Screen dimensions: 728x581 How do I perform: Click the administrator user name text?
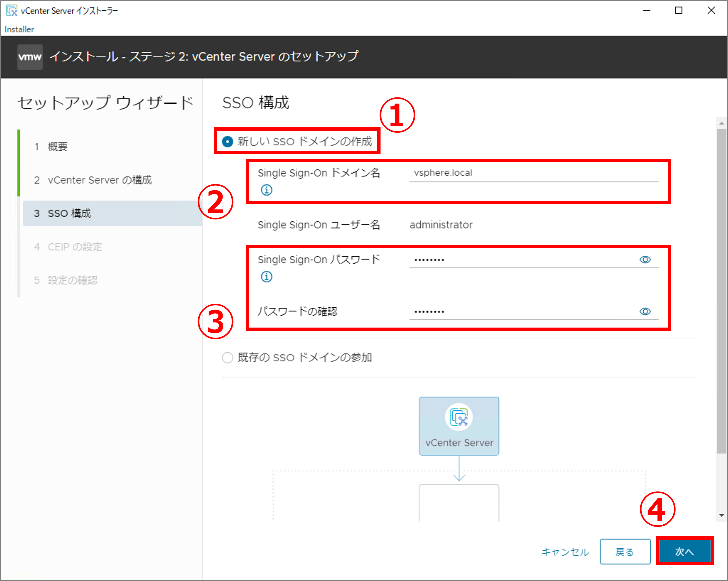(441, 225)
